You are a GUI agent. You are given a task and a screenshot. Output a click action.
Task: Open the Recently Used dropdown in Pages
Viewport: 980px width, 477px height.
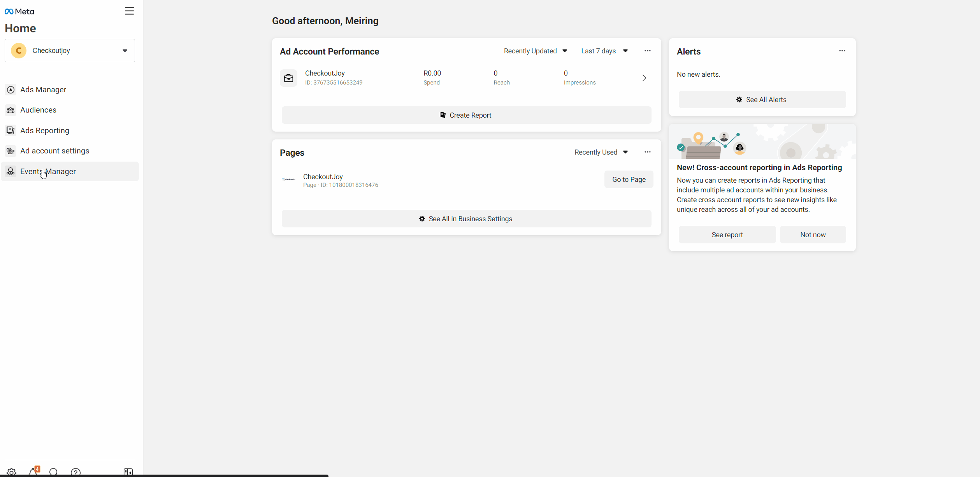click(x=600, y=152)
